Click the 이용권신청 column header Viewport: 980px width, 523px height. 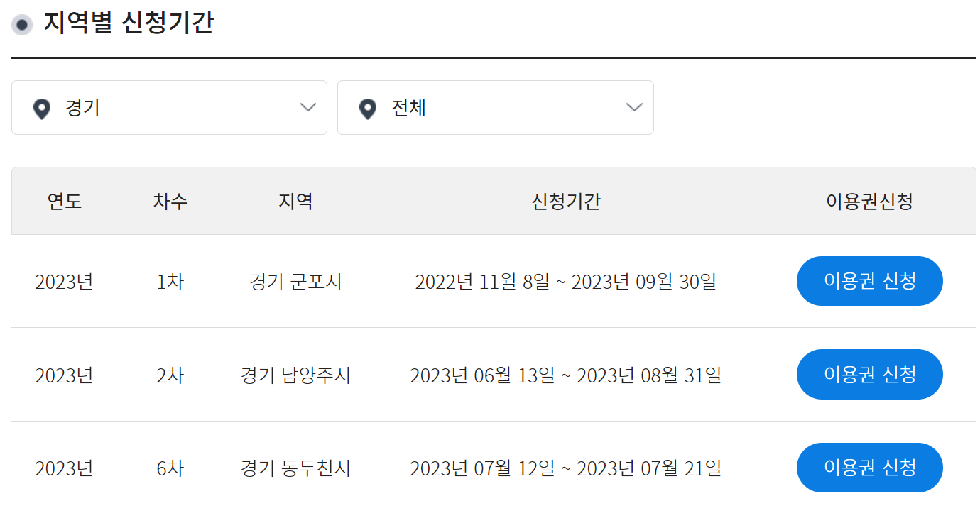tap(869, 201)
